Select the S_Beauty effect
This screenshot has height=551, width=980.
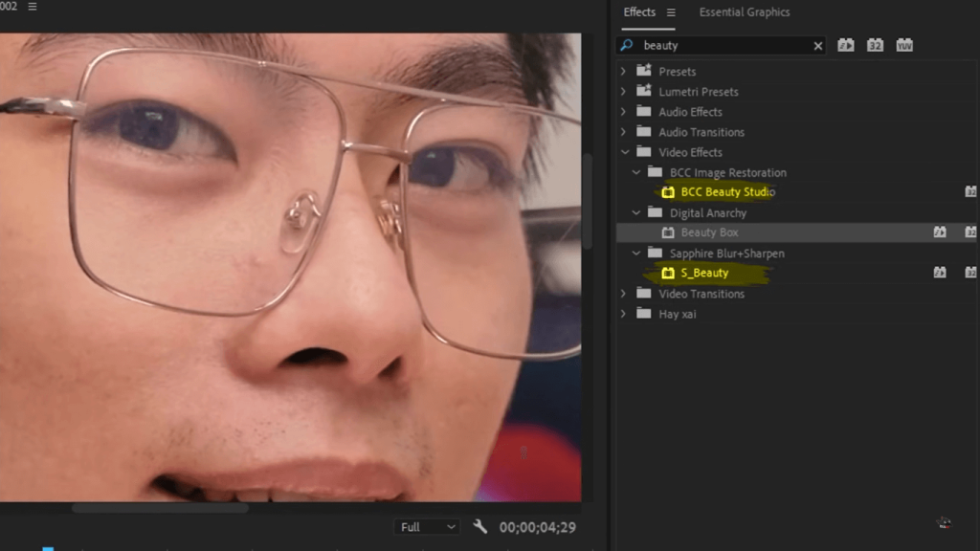click(704, 273)
